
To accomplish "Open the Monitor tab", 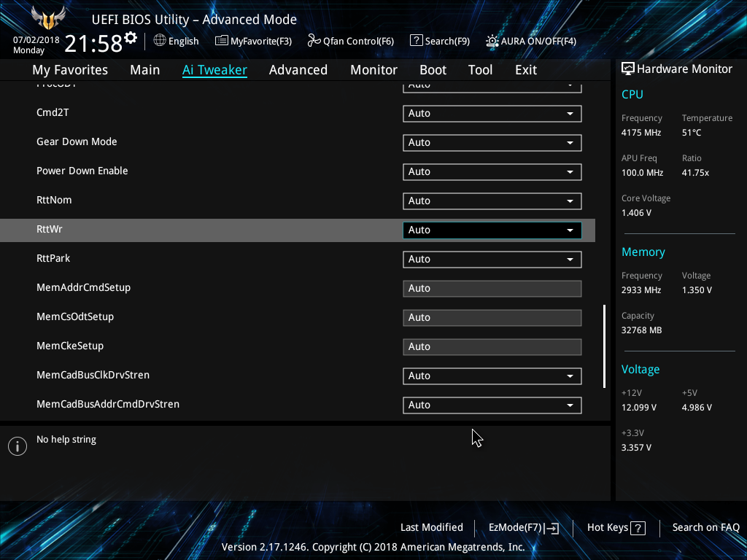I will pos(373,70).
